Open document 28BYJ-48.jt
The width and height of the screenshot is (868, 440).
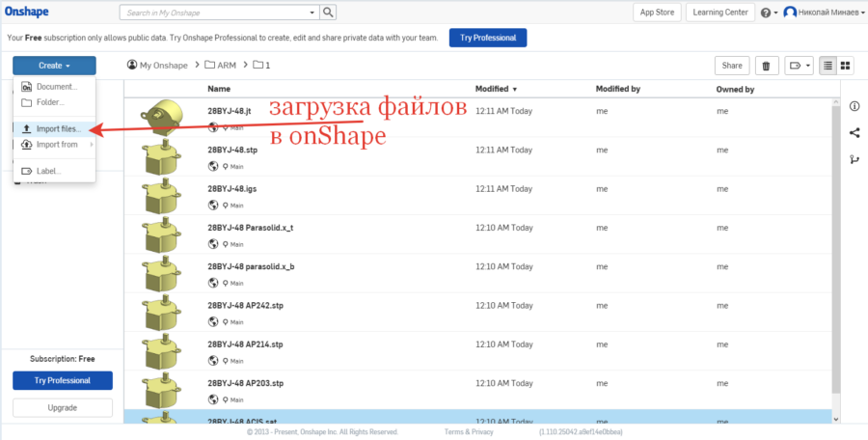pyautogui.click(x=230, y=111)
